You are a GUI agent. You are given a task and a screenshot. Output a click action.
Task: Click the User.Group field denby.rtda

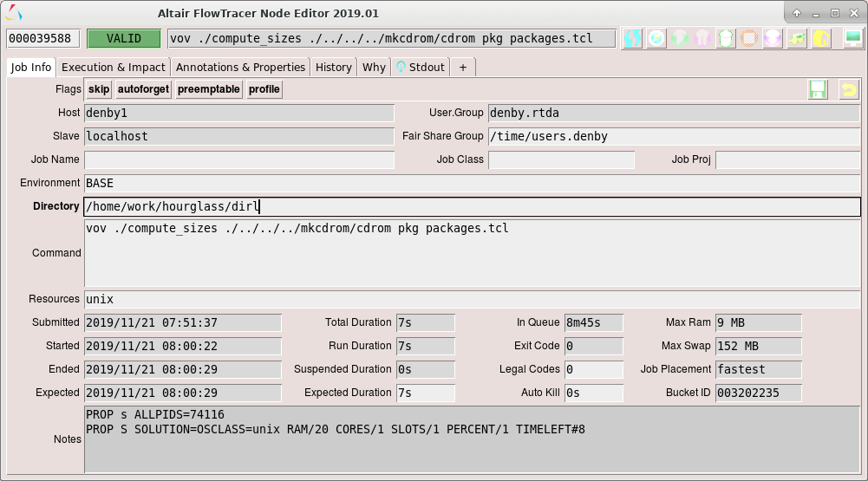pos(674,113)
